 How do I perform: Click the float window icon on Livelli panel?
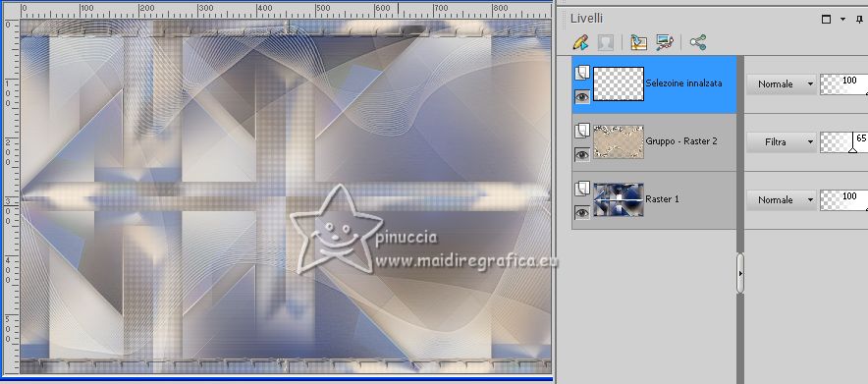tap(827, 19)
